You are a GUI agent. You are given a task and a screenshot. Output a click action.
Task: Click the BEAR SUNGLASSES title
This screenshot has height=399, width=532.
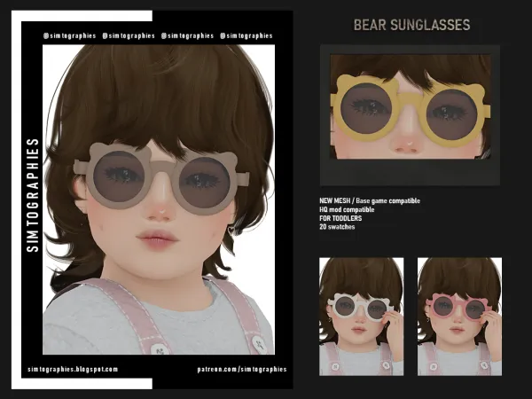click(x=412, y=25)
